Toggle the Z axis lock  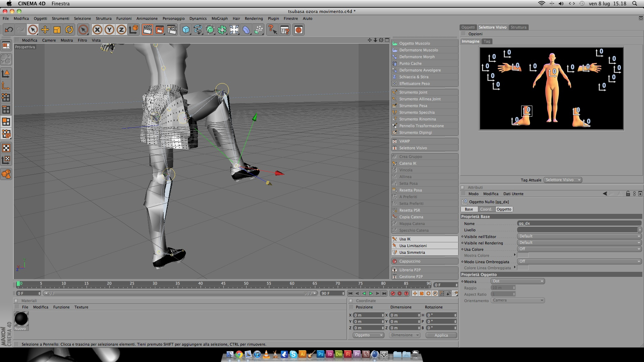[x=121, y=30]
